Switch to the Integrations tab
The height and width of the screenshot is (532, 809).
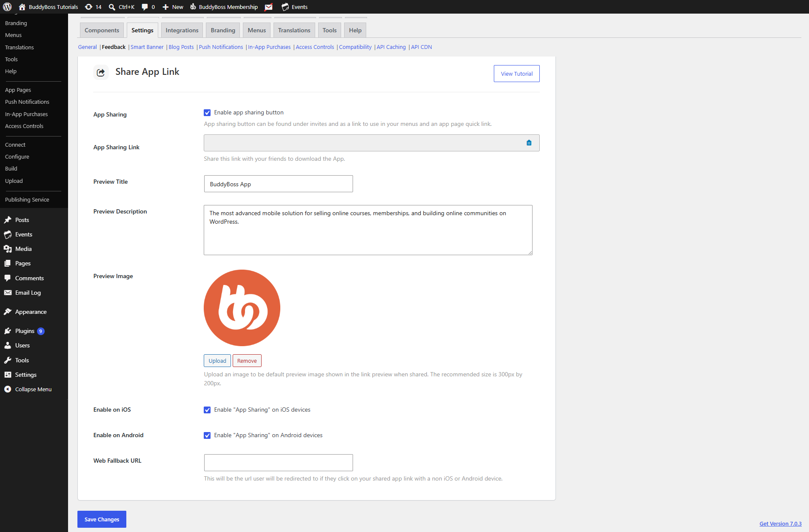(x=182, y=30)
